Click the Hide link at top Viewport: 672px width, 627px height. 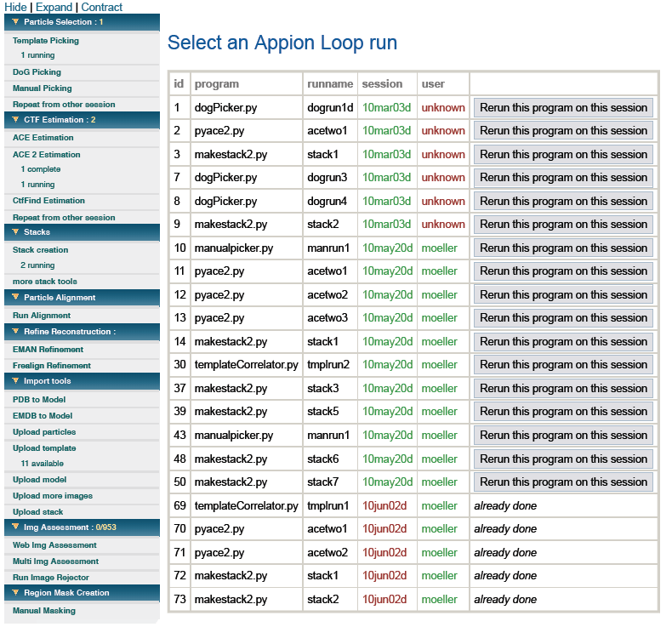coord(15,7)
